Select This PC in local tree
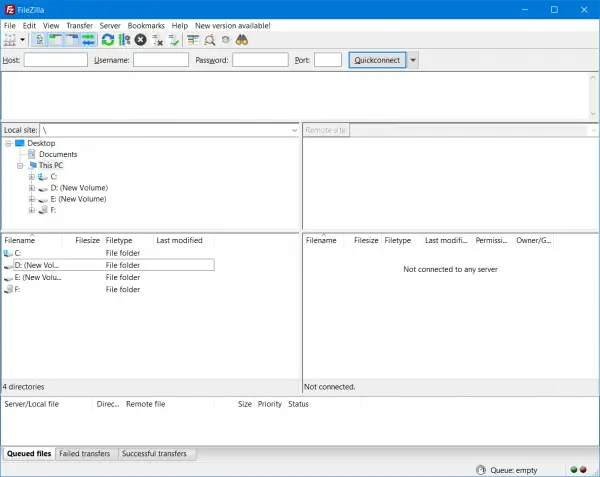Viewport: 600px width, 477px height. tap(51, 165)
